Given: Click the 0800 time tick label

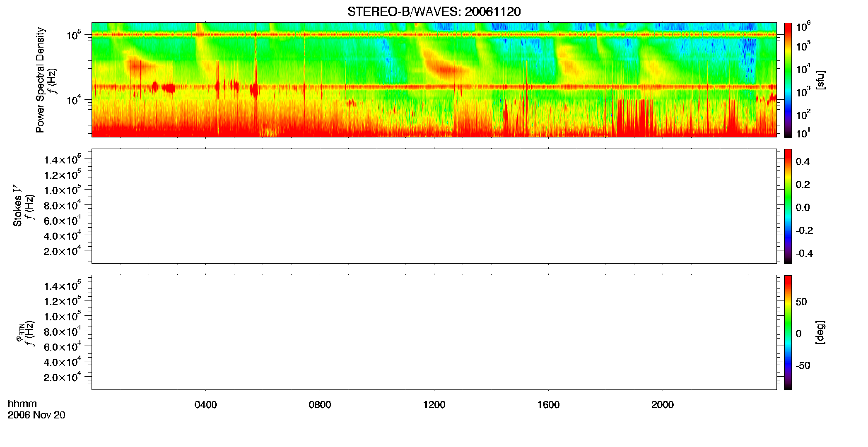Looking at the screenshot, I should pyautogui.click(x=320, y=404).
